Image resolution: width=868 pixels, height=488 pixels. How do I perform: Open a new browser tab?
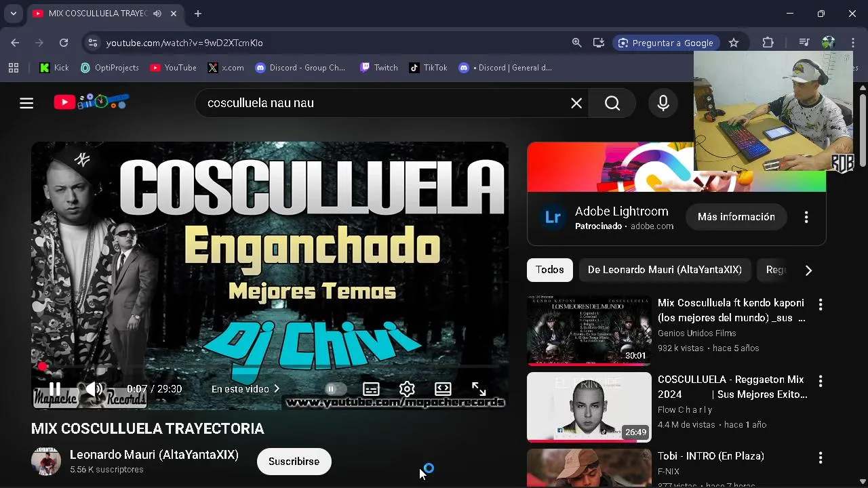(x=198, y=14)
